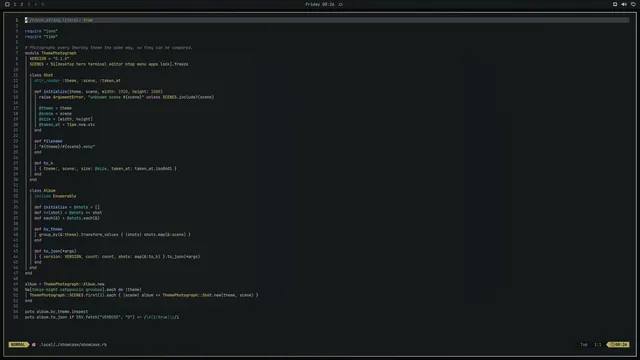Image resolution: width=640 pixels, height=360 pixels.
Task: Click the 'def filename' line
Action: pyautogui.click(x=48, y=141)
